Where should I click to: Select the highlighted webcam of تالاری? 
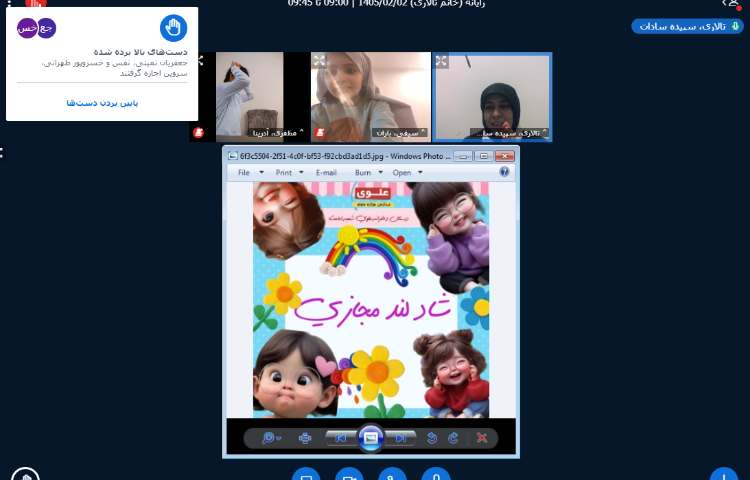coord(492,97)
